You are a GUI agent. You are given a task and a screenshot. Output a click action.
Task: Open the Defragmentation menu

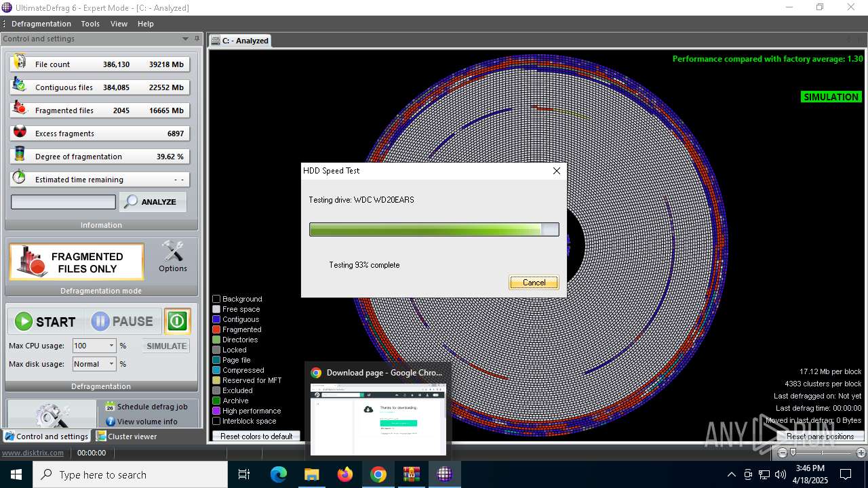tap(41, 24)
